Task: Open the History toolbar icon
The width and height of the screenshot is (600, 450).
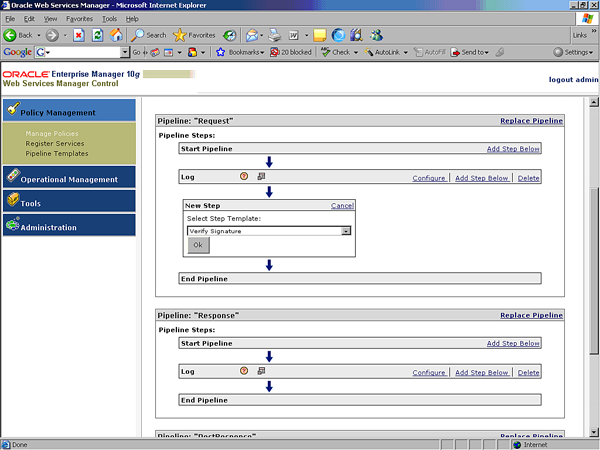Action: [229, 35]
